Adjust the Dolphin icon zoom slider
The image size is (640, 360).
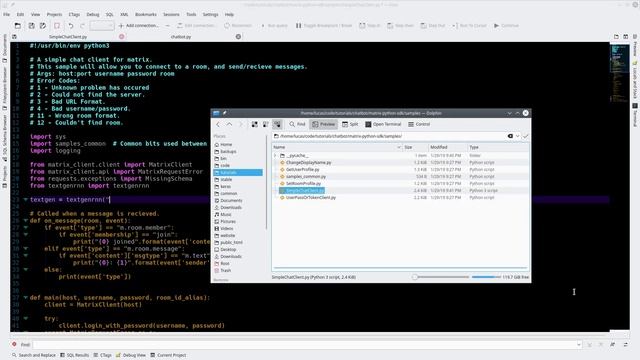click(x=440, y=277)
